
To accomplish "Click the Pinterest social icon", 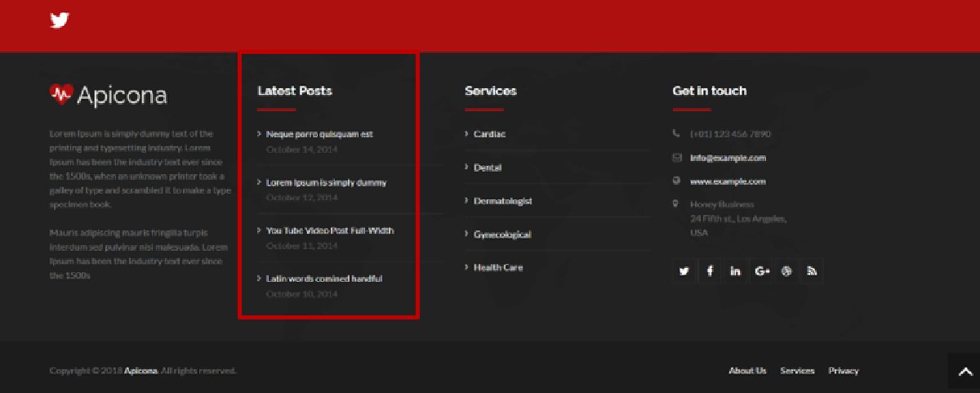I will pyautogui.click(x=786, y=271).
